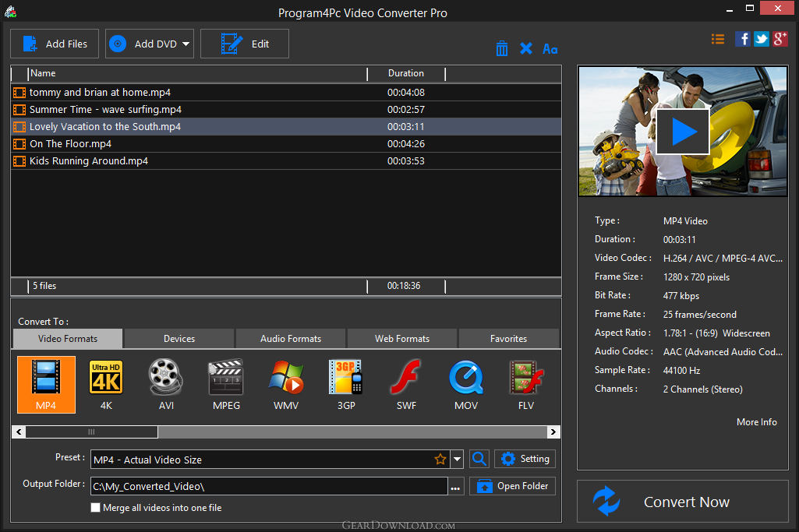Open preset Setting button
799x532 pixels.
tap(525, 460)
